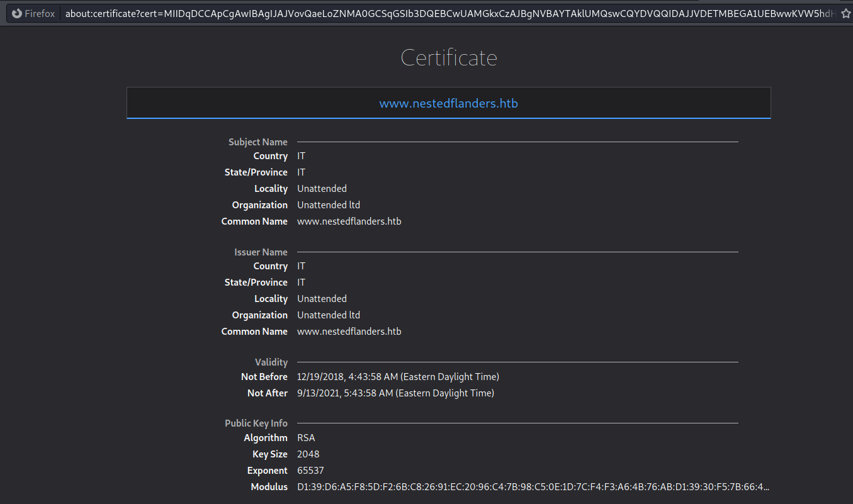Click the Exponent value 65537
This screenshot has height=504, width=853.
point(310,471)
